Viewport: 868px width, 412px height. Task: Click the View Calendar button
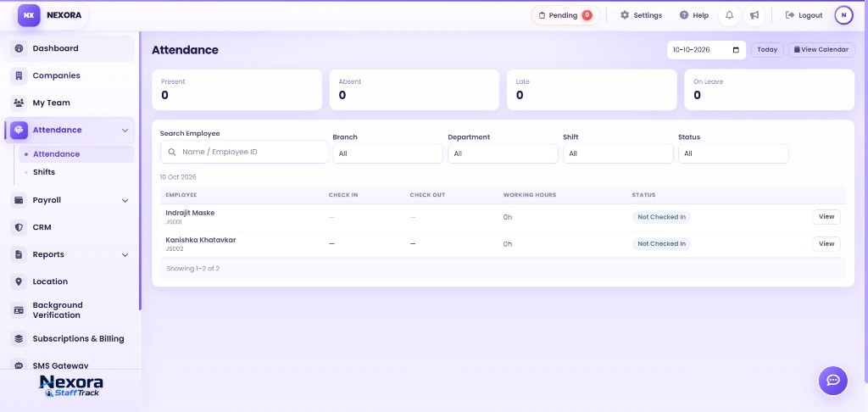tap(821, 49)
